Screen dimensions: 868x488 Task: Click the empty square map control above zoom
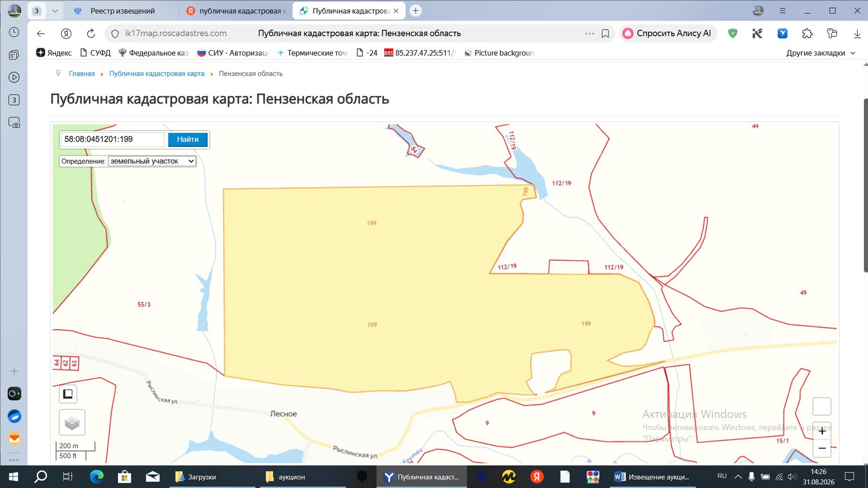(x=822, y=406)
